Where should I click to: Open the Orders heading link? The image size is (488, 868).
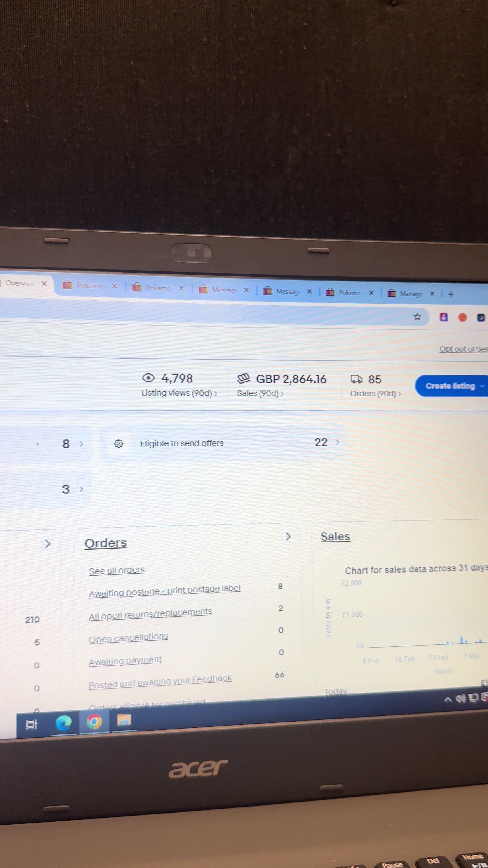coord(106,543)
